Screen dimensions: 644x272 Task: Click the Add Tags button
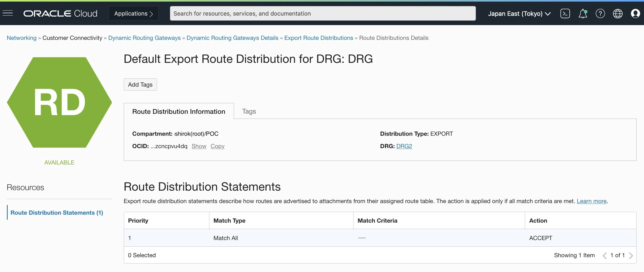pos(140,85)
